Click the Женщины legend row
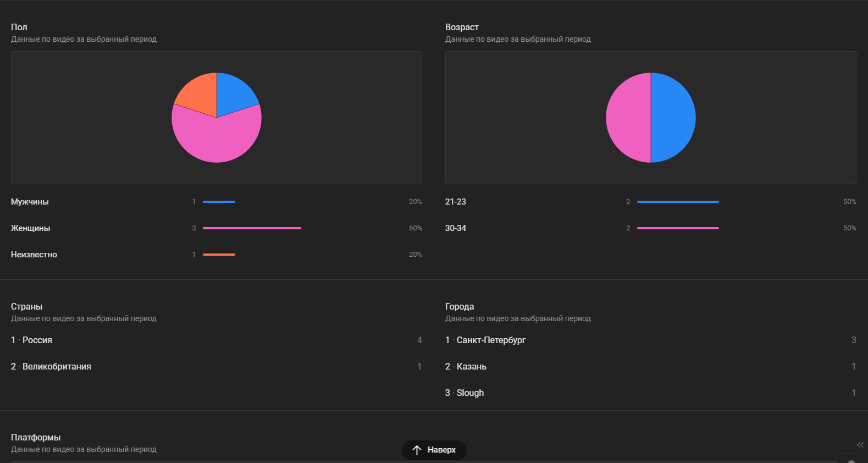This screenshot has width=868, height=463. [x=217, y=228]
